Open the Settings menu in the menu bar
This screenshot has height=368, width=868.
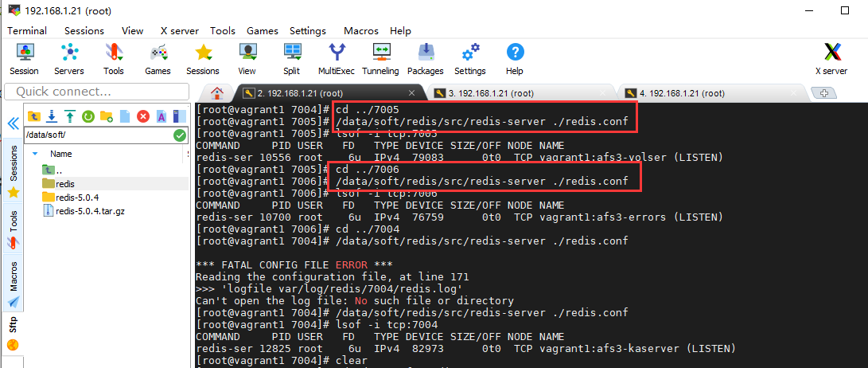(308, 31)
